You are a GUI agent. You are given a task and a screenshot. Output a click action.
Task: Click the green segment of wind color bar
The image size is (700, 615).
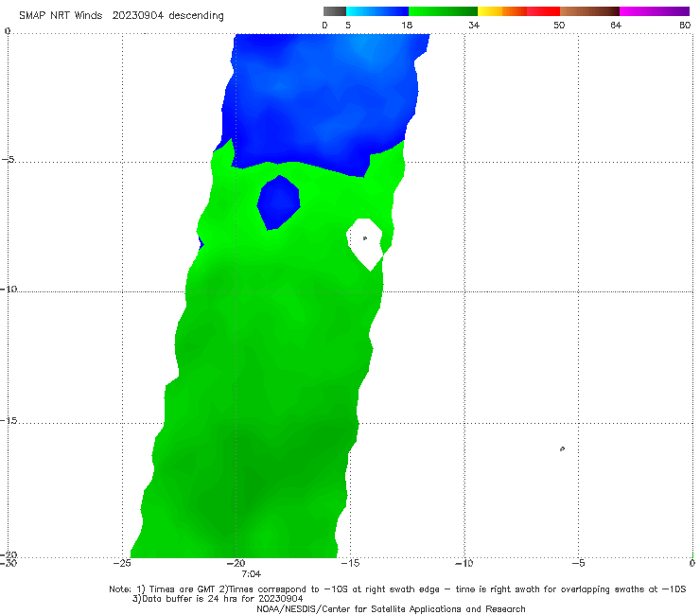pyautogui.click(x=443, y=11)
